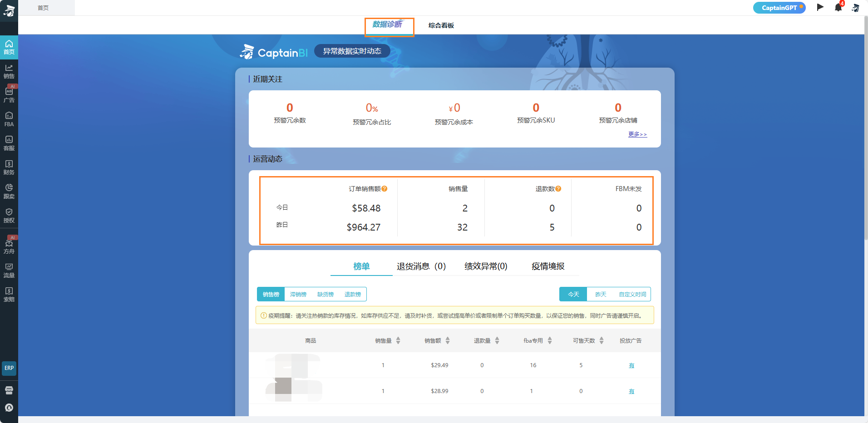Click the 异常数据实时动态 banner pill
Viewport: 868px width, 423px height.
pos(352,51)
